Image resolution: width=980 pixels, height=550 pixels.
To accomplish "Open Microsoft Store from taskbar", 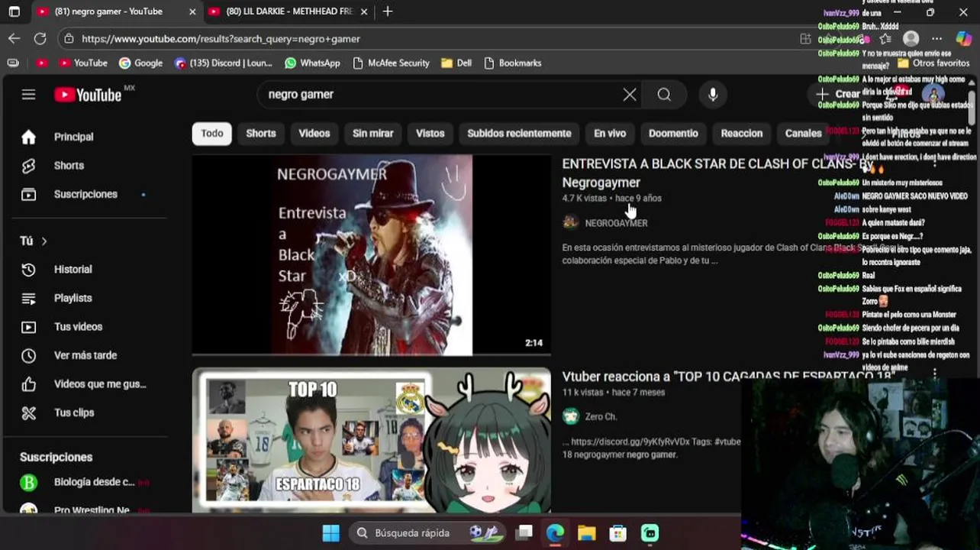I will pos(618,533).
